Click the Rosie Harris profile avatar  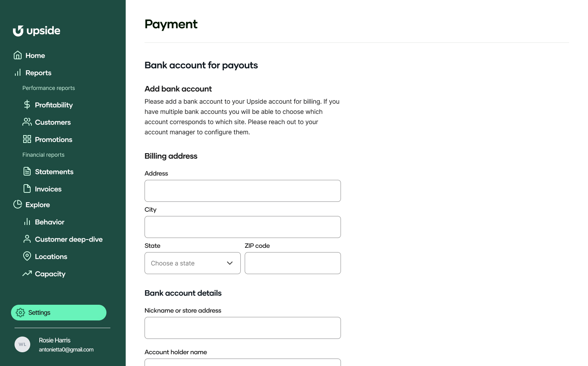point(22,344)
